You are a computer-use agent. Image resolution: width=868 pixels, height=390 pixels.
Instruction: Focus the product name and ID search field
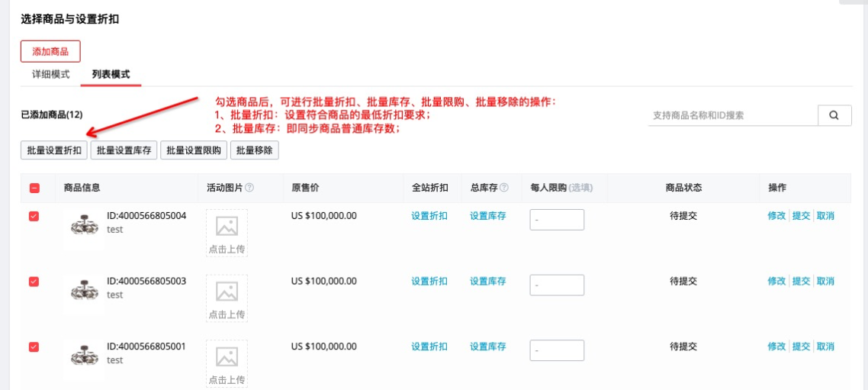[732, 115]
